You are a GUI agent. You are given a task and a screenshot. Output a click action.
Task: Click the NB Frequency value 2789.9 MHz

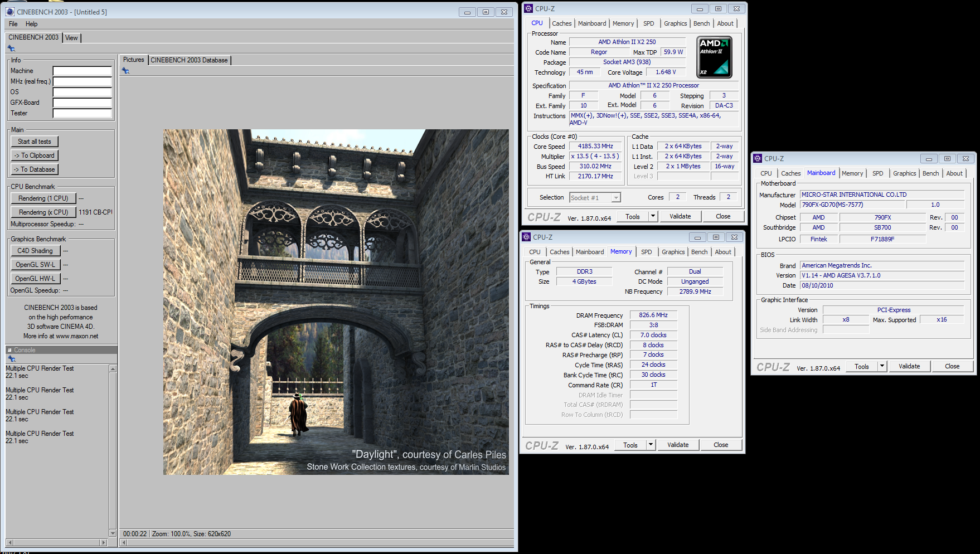(695, 291)
